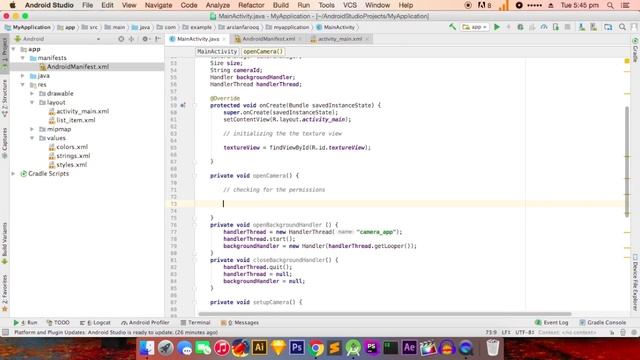
Task: Open After Effects from the Dock
Action: [x=409, y=348]
